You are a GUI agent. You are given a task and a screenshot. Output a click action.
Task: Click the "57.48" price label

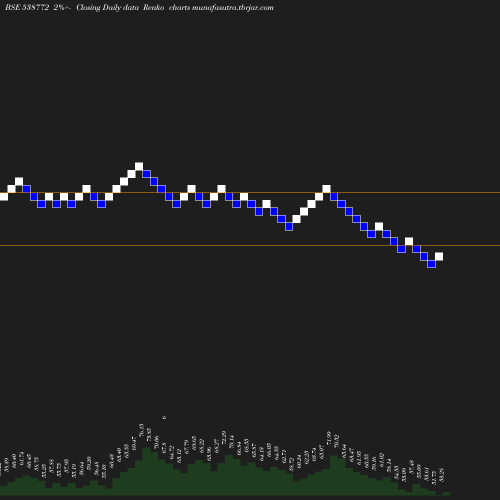pyautogui.click(x=411, y=467)
